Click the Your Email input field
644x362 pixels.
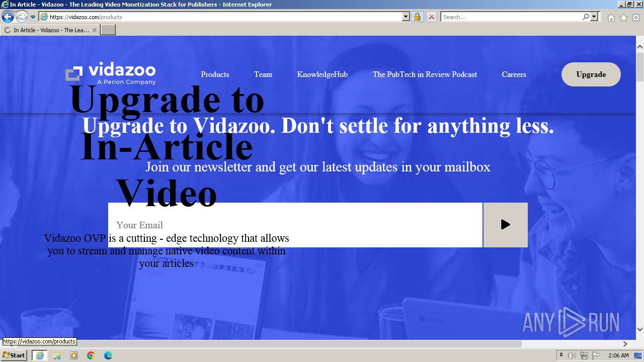[x=295, y=225]
